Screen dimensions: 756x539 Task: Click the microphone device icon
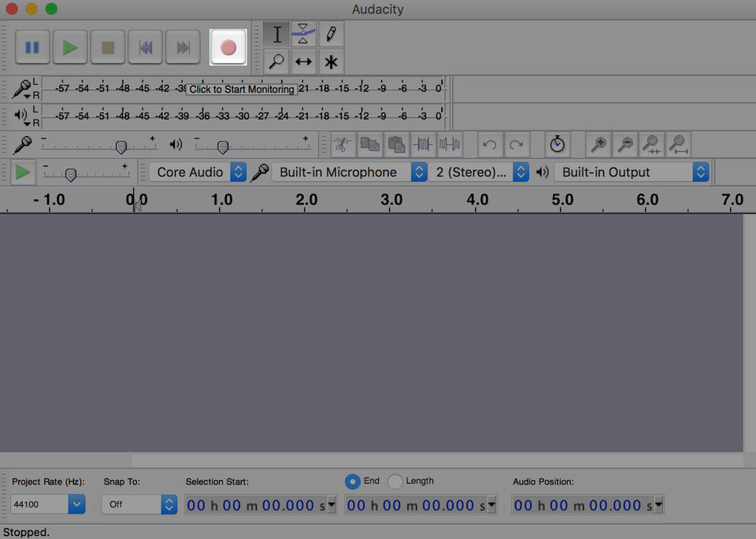pos(259,172)
